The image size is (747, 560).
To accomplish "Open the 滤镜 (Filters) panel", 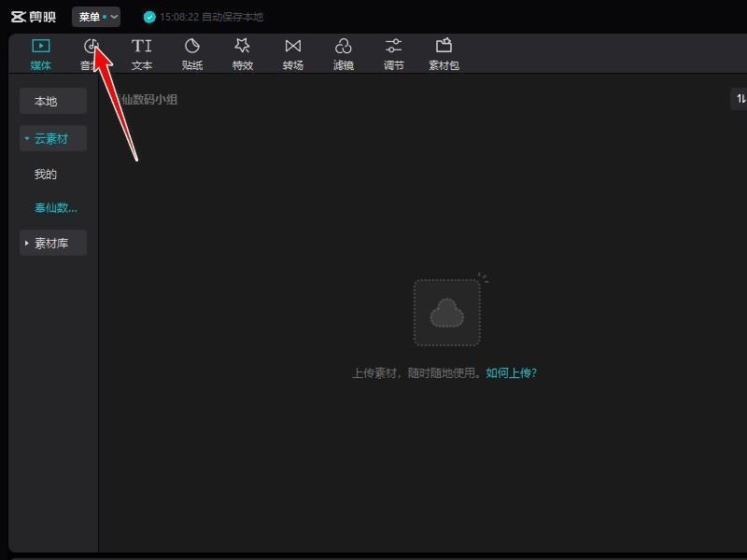I will (344, 51).
